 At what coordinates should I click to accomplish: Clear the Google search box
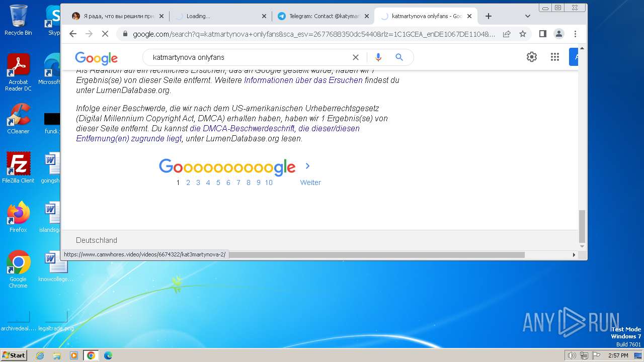coord(355,57)
